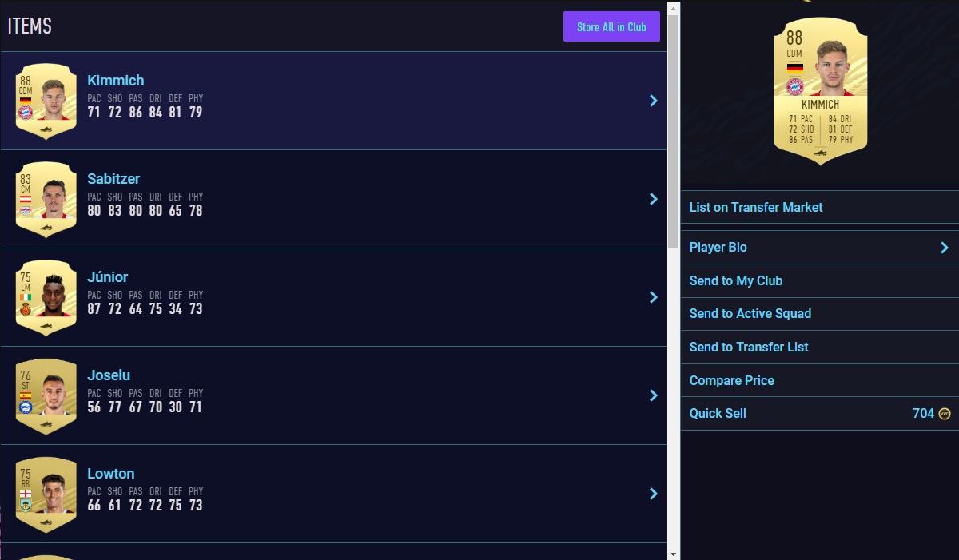
Task: Open Sabitzer row chevron arrow
Action: coord(654,199)
